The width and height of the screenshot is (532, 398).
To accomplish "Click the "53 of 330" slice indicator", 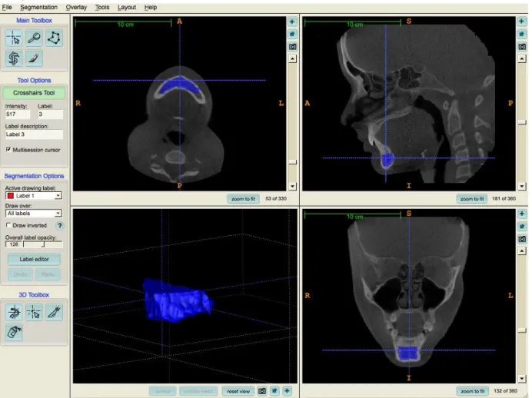I will [276, 199].
